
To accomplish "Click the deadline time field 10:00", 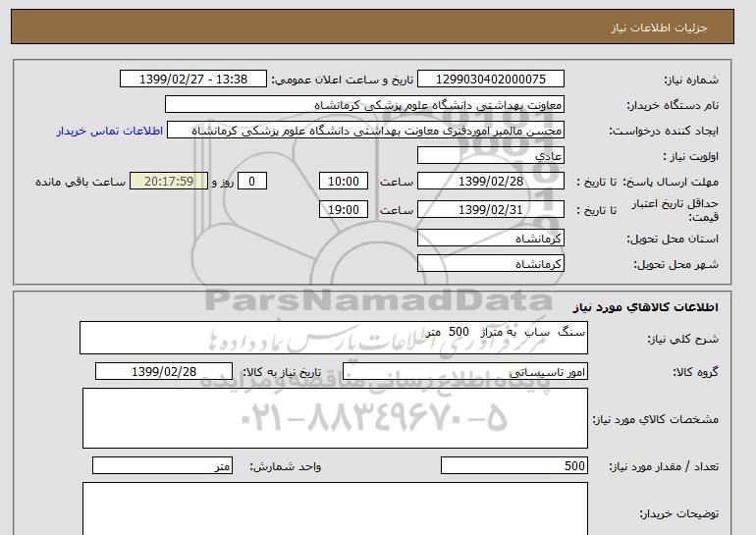I will click(344, 182).
